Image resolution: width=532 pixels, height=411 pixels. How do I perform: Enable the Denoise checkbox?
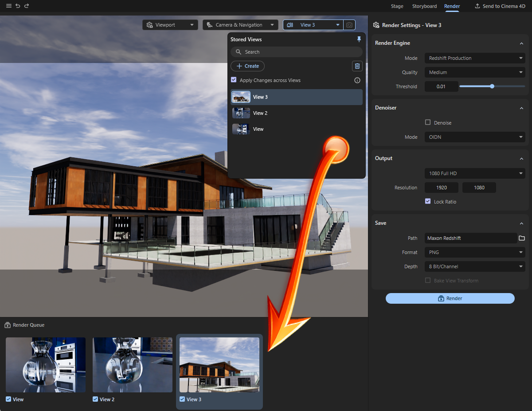pos(428,122)
